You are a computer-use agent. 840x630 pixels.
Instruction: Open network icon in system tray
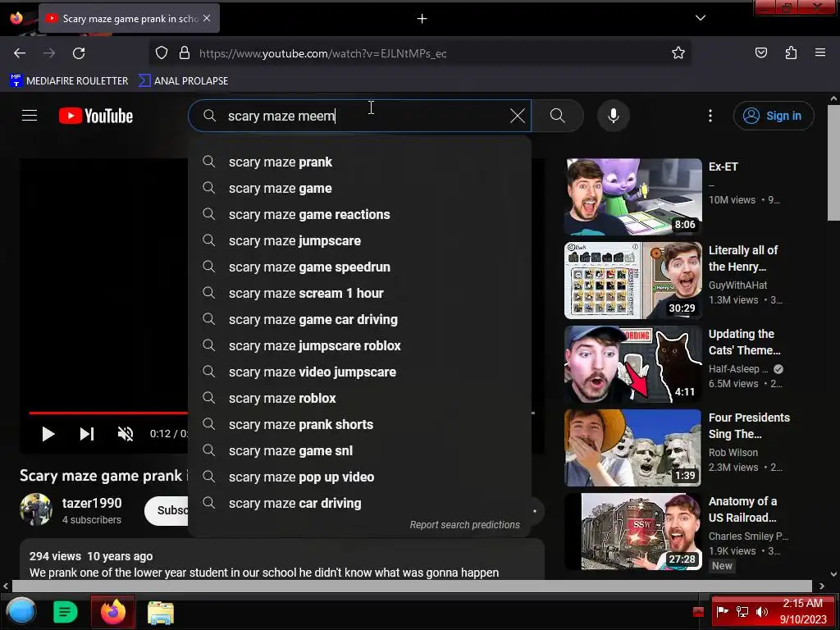742,612
